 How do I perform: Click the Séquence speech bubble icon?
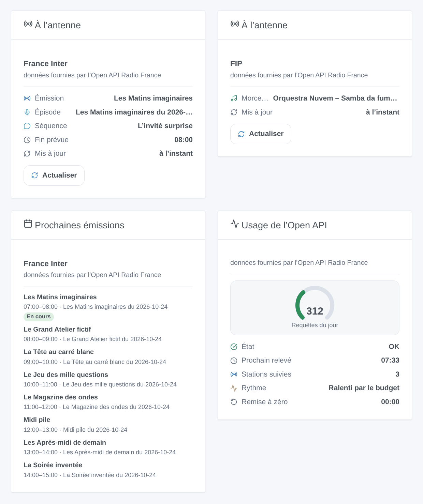pyautogui.click(x=27, y=126)
